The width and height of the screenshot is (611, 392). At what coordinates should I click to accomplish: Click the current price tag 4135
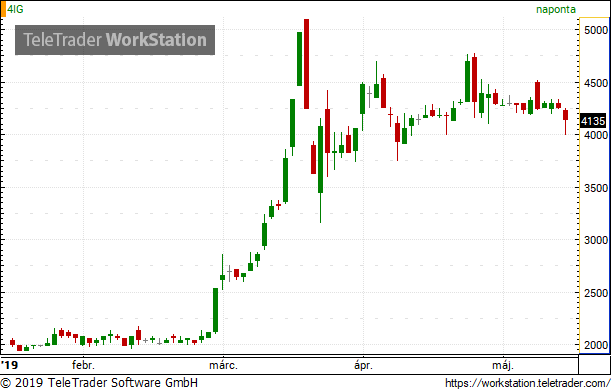tap(593, 121)
